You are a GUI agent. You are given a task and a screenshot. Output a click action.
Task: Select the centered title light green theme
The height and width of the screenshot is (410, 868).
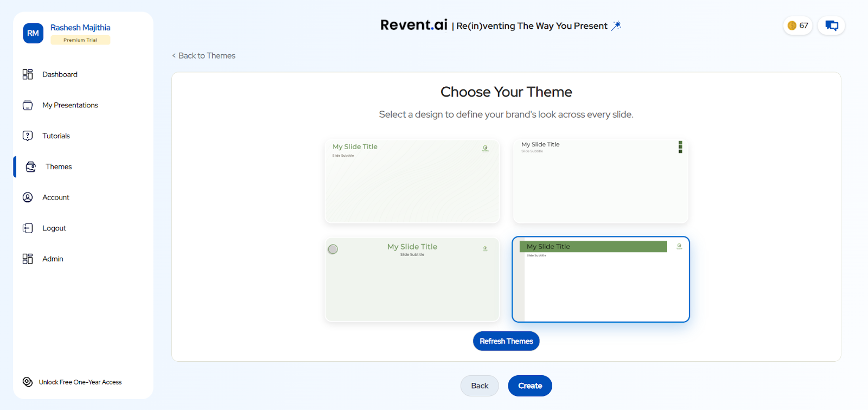click(x=412, y=279)
